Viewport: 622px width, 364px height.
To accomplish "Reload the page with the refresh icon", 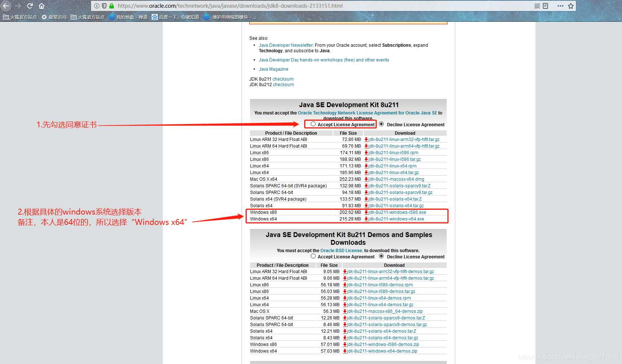I will pos(30,6).
